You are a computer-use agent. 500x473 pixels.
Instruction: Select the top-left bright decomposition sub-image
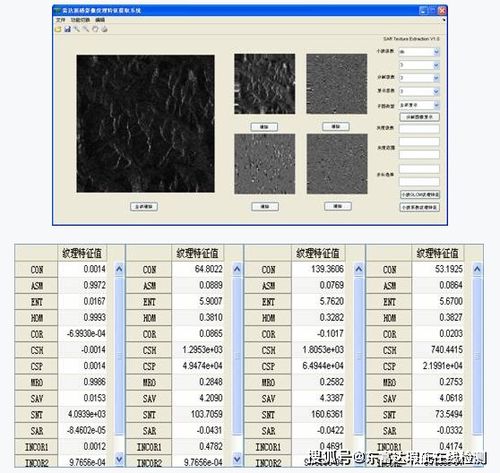(265, 84)
